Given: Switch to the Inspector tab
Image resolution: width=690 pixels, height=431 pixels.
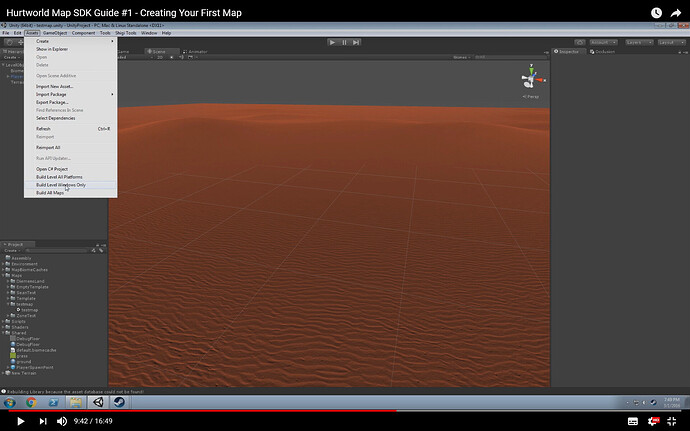Looking at the screenshot, I should (x=567, y=52).
